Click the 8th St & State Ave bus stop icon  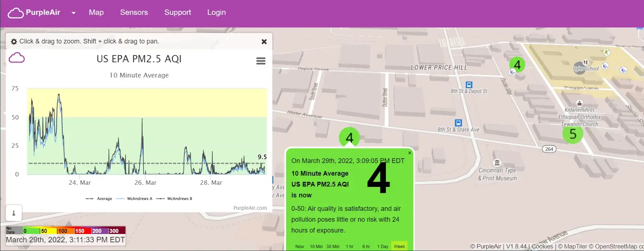tap(458, 123)
